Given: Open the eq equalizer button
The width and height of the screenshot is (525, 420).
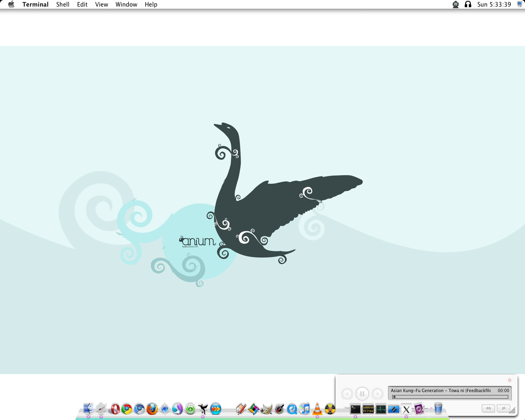Looking at the screenshot, I should click(488, 408).
